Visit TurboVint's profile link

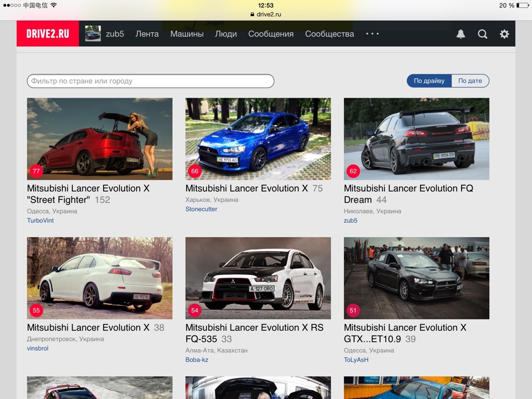pos(40,221)
